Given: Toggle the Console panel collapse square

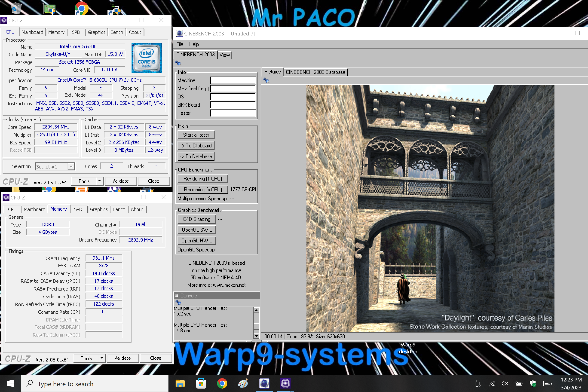Looking at the screenshot, I should point(176,296).
